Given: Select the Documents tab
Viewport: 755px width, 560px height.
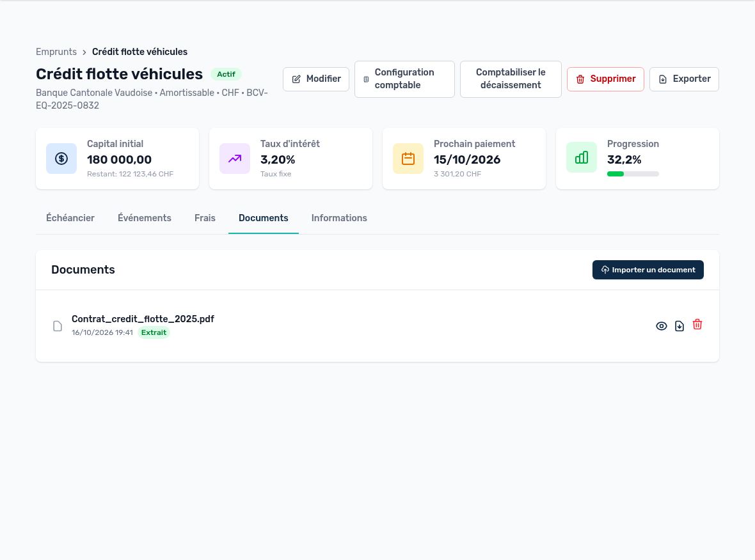Looking at the screenshot, I should click(264, 218).
